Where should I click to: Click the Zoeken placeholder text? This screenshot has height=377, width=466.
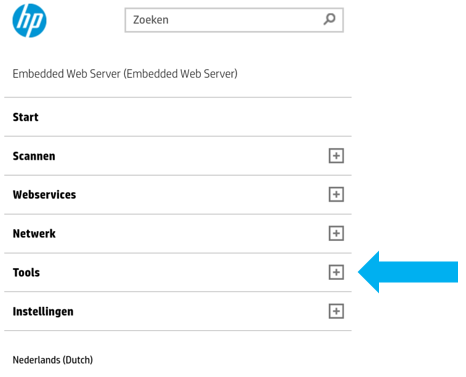point(151,20)
